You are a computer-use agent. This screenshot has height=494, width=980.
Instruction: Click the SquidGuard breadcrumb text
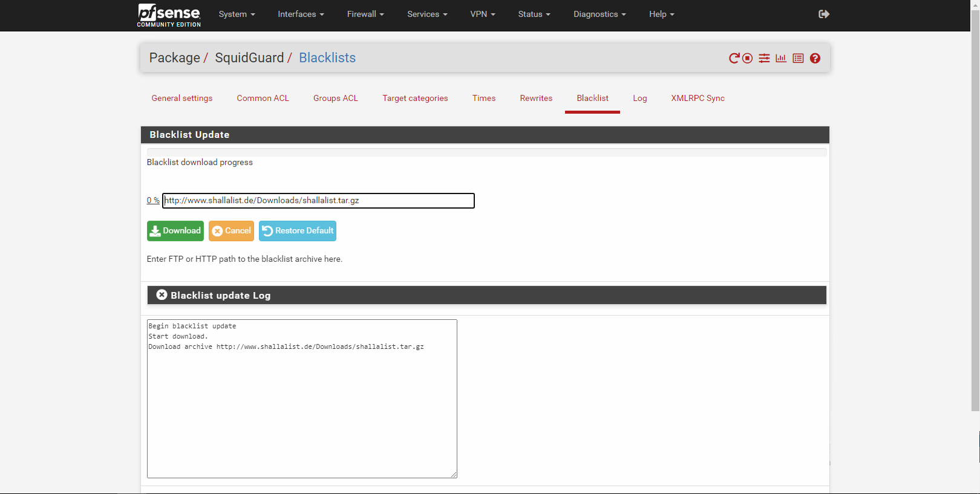click(x=249, y=57)
